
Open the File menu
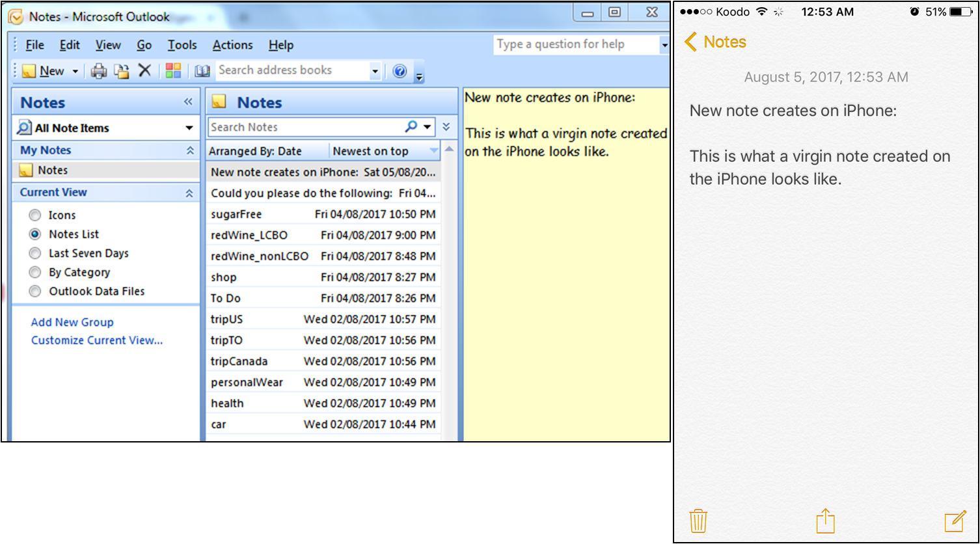pos(34,45)
